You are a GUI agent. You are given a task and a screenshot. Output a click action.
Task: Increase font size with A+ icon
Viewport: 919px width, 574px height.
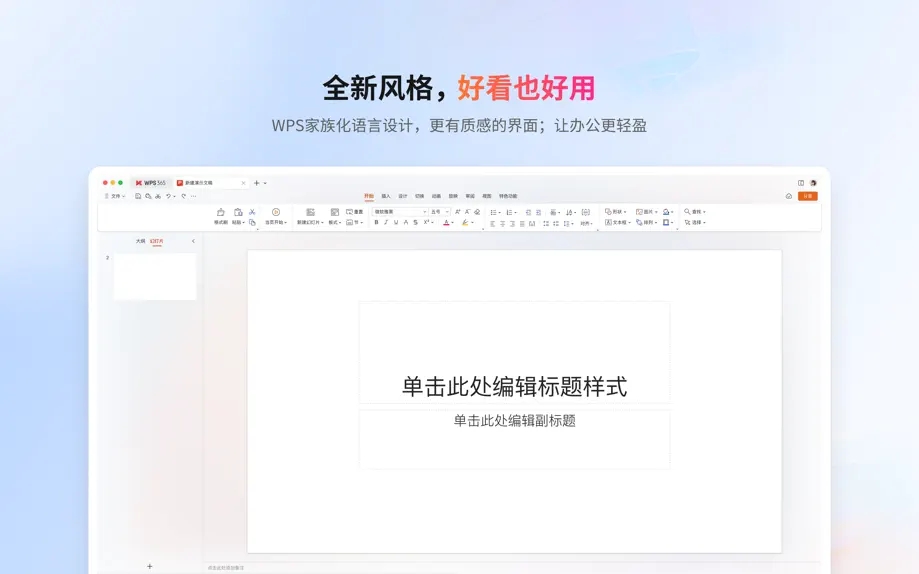click(x=458, y=212)
